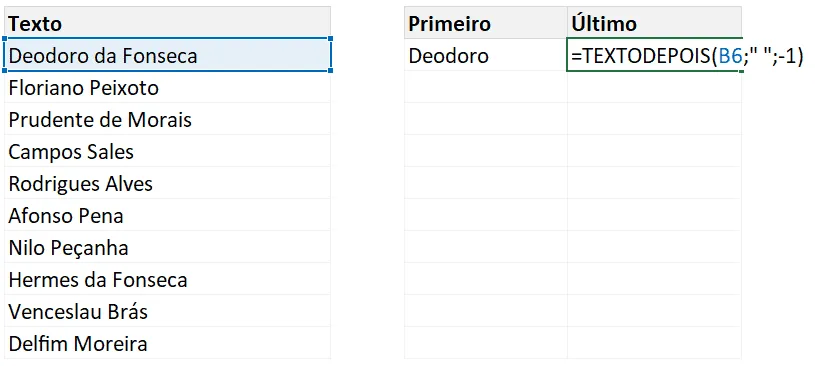
Task: Select the Venceslau Brás cell
Action: tap(167, 311)
